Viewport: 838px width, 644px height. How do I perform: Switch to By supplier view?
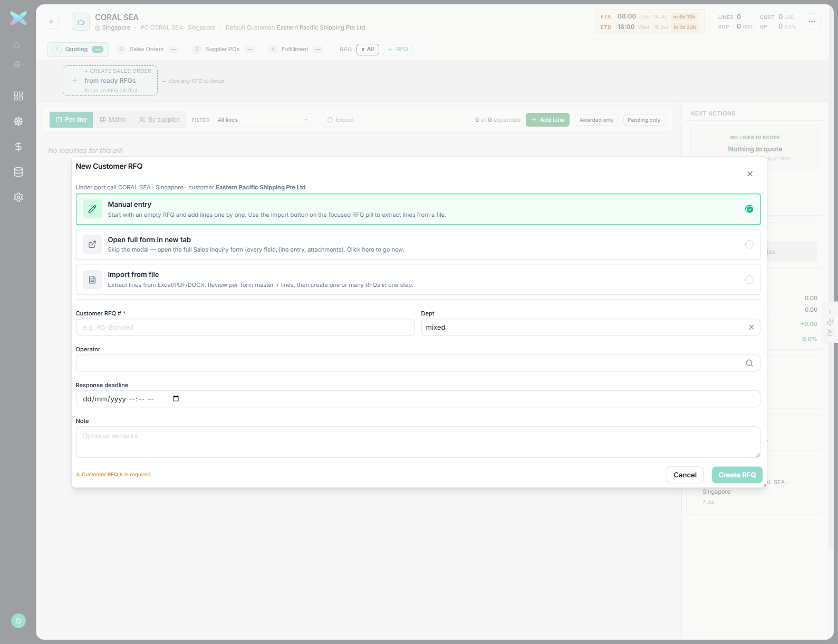point(159,120)
